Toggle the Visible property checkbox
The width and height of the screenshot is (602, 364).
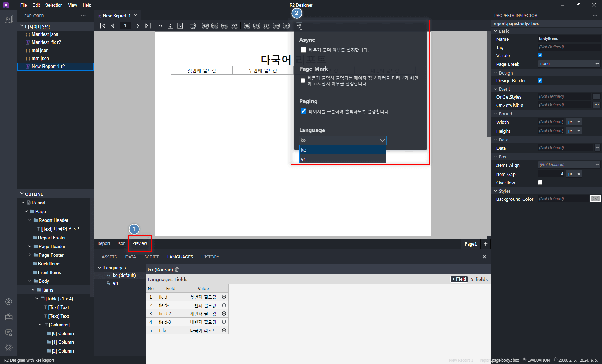(x=540, y=55)
